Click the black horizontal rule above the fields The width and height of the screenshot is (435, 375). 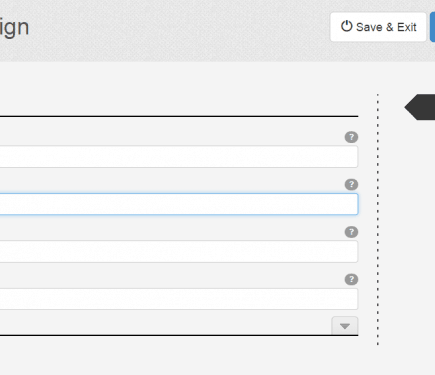tap(179, 116)
